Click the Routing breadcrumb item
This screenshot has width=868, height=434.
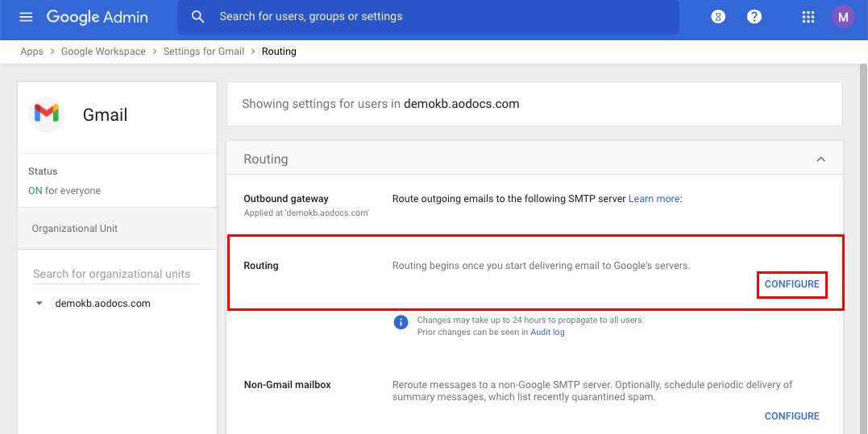point(279,52)
